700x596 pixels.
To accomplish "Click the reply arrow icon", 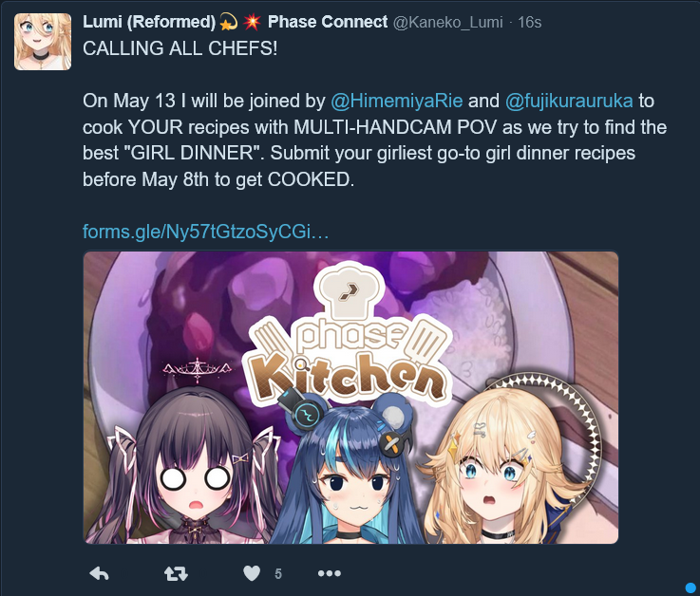I will point(99,573).
